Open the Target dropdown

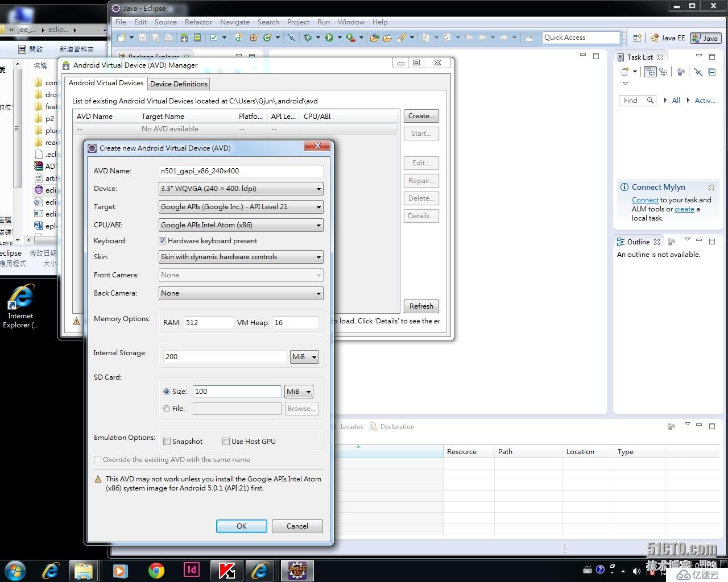click(241, 207)
